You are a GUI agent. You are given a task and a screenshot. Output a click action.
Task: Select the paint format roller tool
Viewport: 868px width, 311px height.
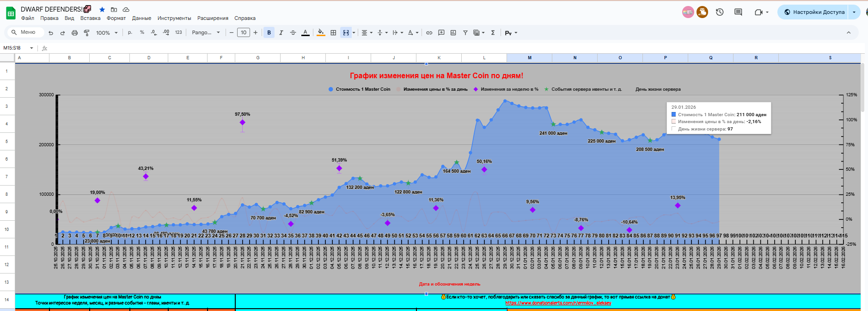86,33
